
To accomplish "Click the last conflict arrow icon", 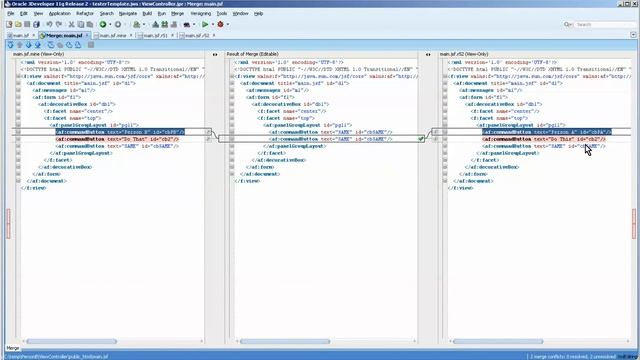I will (38, 45).
